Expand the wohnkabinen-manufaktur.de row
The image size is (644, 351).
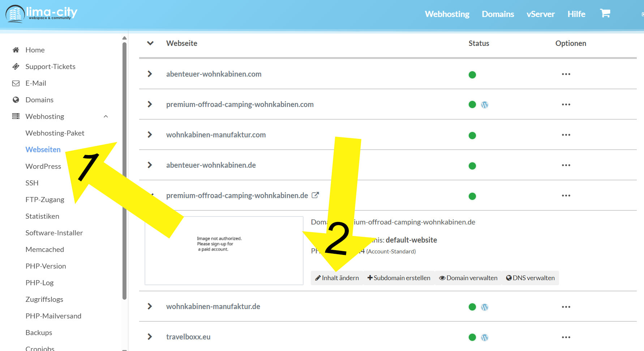point(150,307)
